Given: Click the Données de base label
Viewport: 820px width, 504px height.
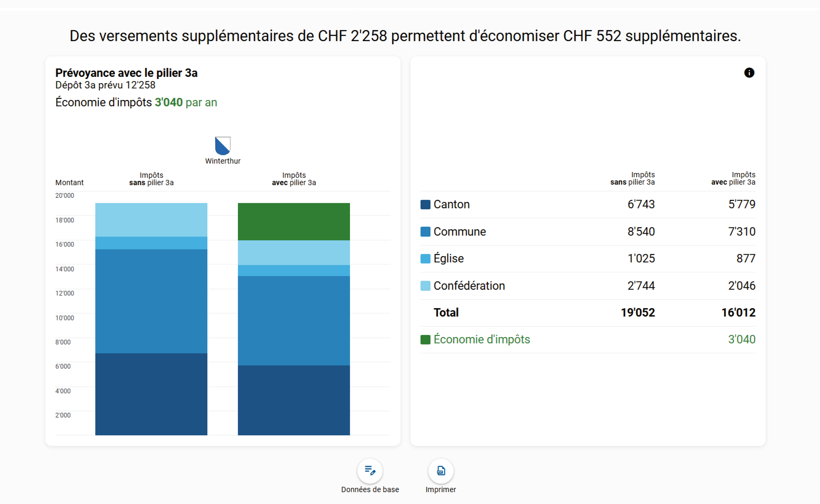Looking at the screenshot, I should (370, 489).
